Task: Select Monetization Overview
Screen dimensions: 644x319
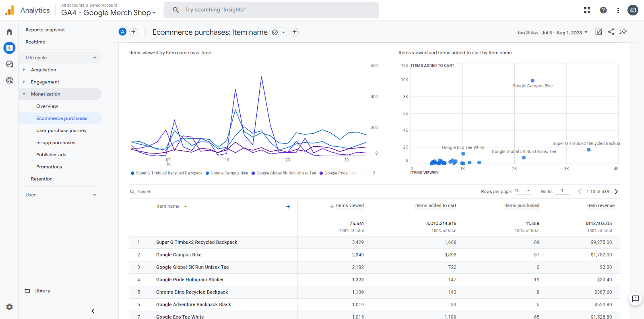Action: point(47,106)
